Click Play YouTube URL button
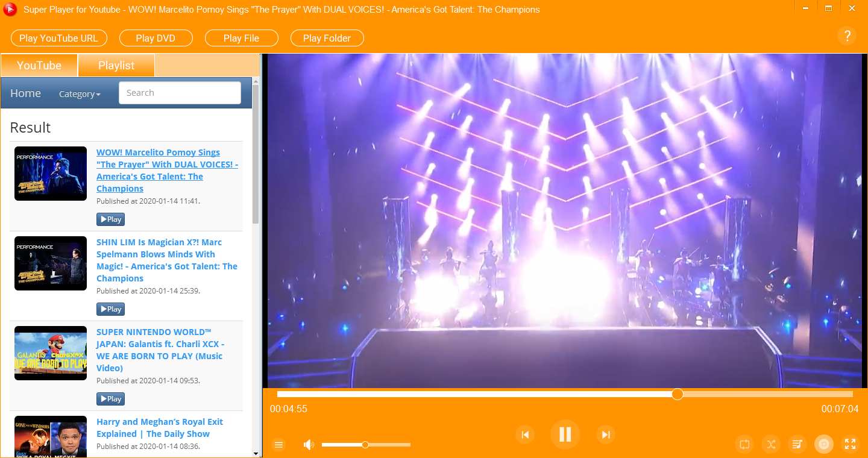The height and width of the screenshot is (458, 868). [58, 38]
